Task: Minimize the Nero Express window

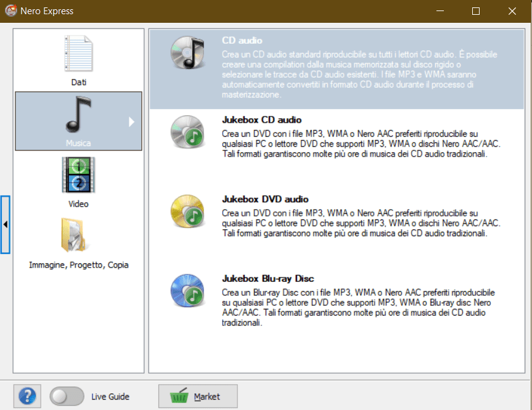Action: click(x=440, y=11)
